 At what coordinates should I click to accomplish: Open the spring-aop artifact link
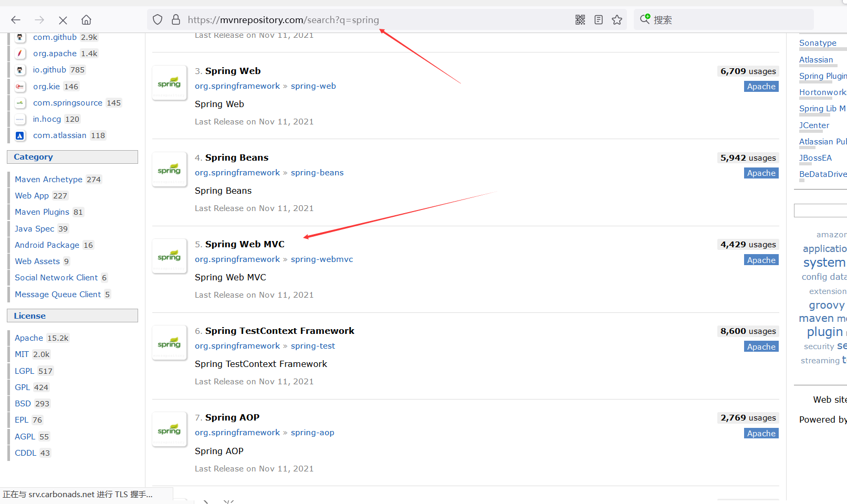click(x=312, y=433)
